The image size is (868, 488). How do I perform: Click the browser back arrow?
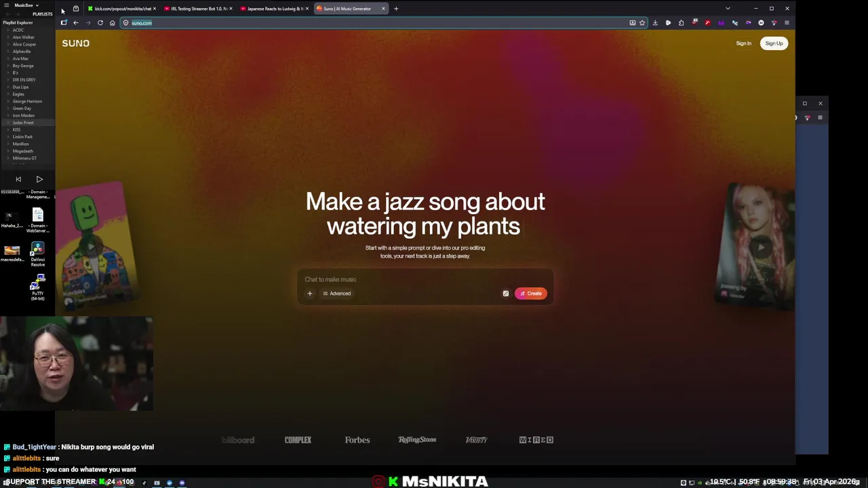click(x=76, y=23)
